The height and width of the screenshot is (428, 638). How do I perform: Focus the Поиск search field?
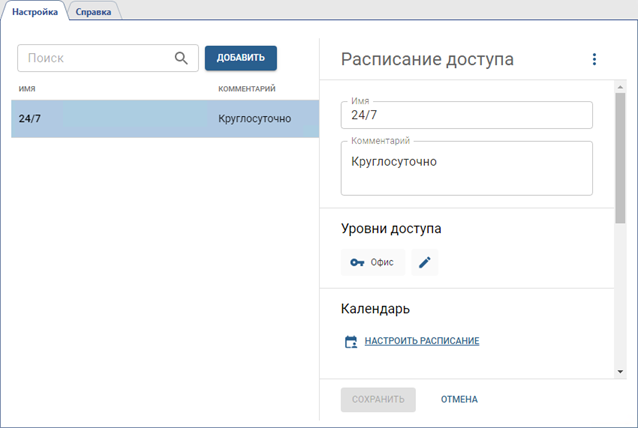[x=95, y=58]
